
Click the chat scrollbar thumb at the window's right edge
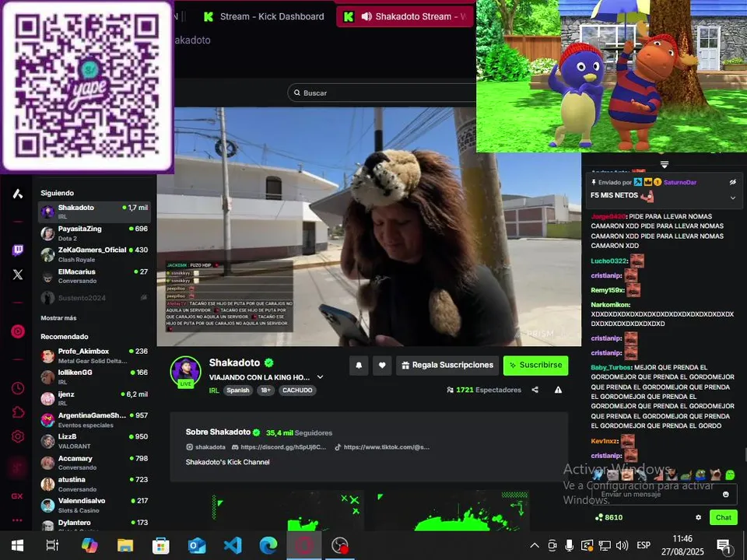pos(745,454)
